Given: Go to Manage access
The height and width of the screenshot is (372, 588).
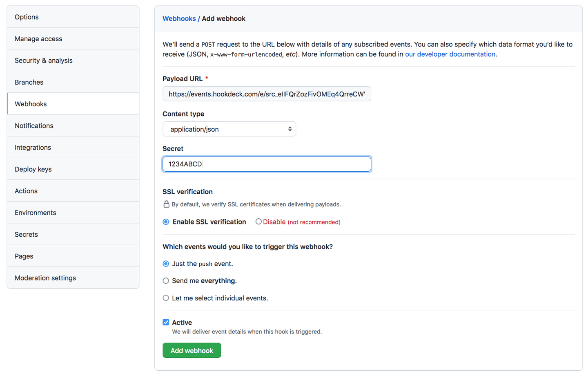Looking at the screenshot, I should (x=38, y=38).
